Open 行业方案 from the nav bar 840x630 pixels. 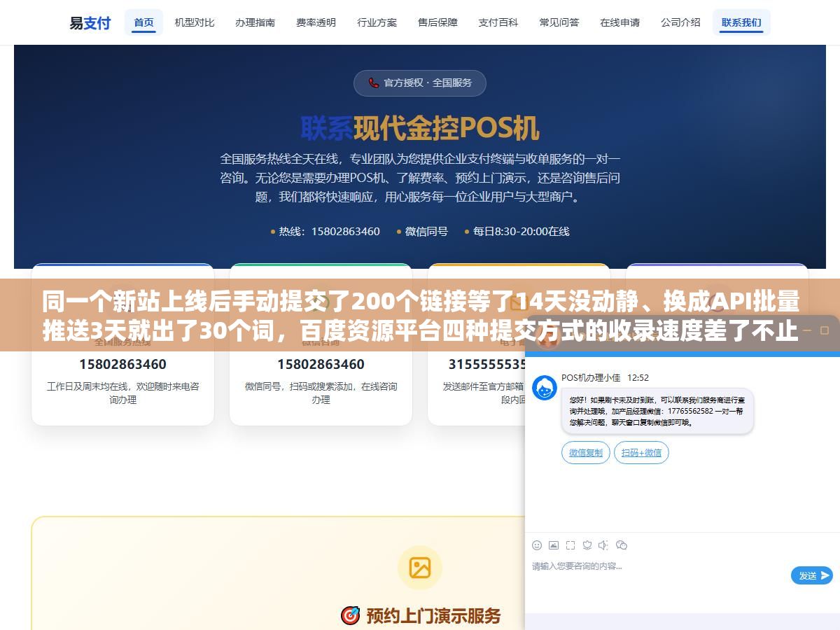pyautogui.click(x=377, y=22)
